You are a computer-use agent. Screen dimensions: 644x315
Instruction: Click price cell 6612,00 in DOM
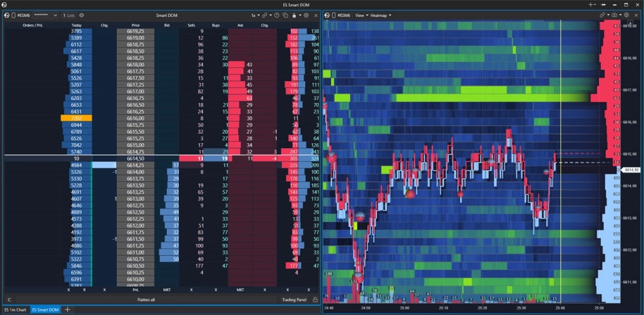[136, 226]
